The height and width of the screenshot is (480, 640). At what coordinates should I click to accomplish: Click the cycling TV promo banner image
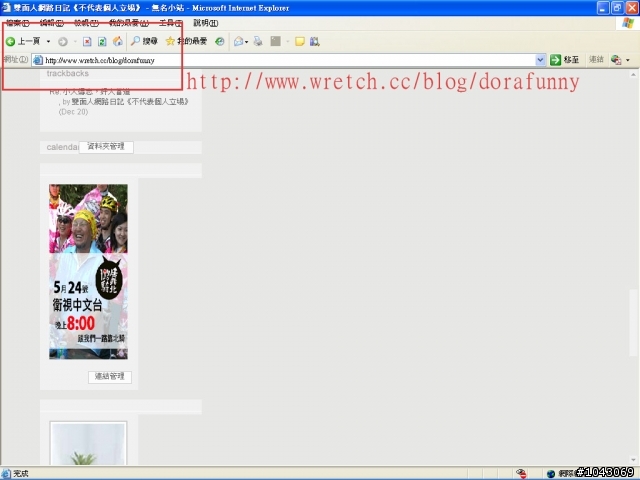[x=88, y=272]
